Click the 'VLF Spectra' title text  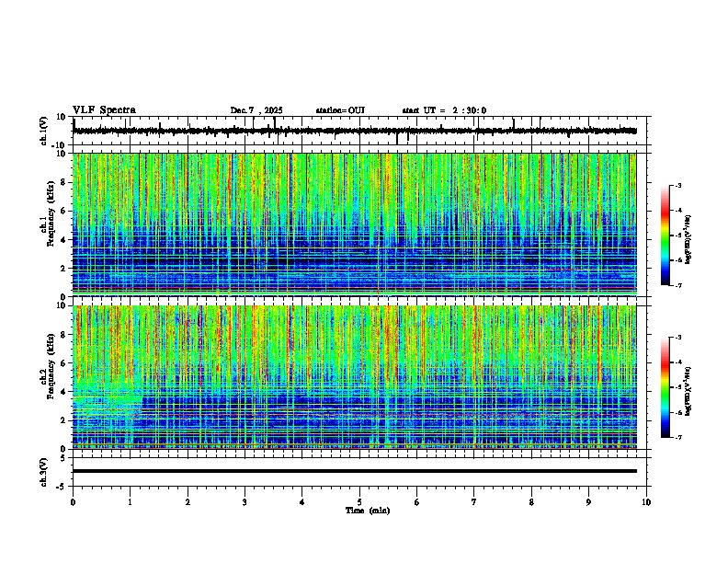point(104,110)
